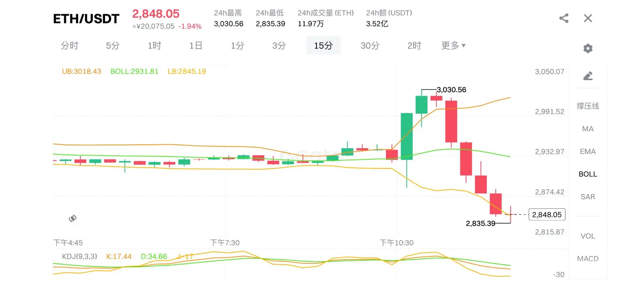Click the D:34.66 value
Viewport: 644px width, 297px height.
click(154, 256)
